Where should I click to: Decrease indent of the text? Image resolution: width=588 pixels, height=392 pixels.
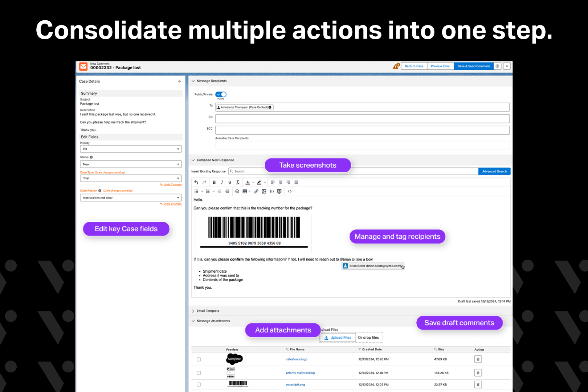[x=219, y=191]
